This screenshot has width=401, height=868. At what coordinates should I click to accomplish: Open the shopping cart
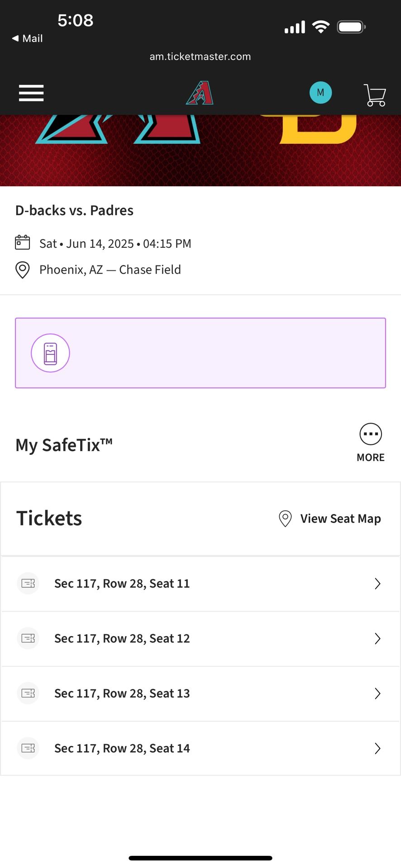click(375, 95)
